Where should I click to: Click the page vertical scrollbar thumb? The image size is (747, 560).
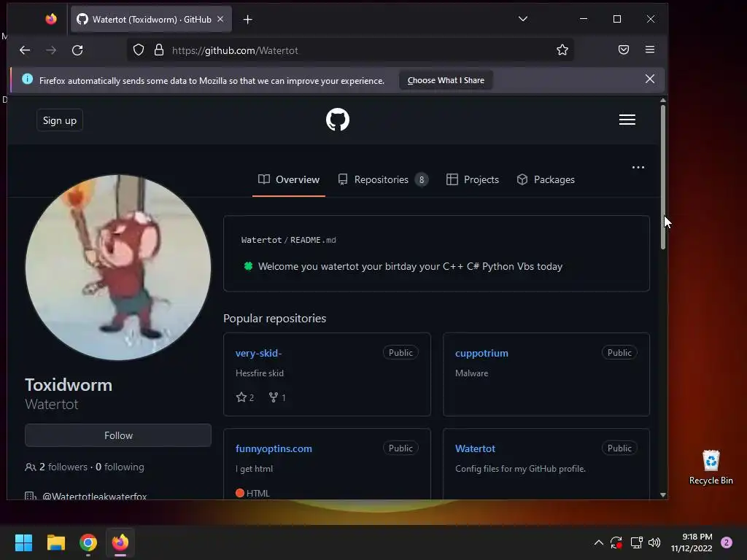[x=662, y=176]
